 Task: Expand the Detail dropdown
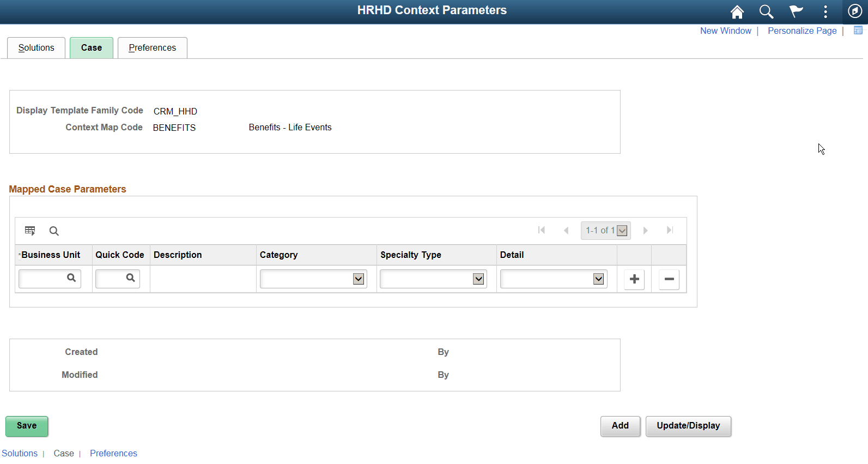(554, 279)
